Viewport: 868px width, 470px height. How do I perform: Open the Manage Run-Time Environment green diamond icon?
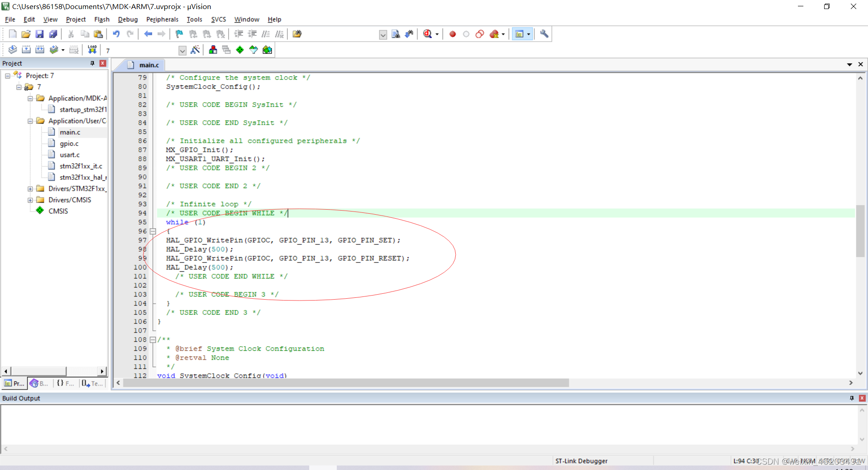click(x=240, y=50)
